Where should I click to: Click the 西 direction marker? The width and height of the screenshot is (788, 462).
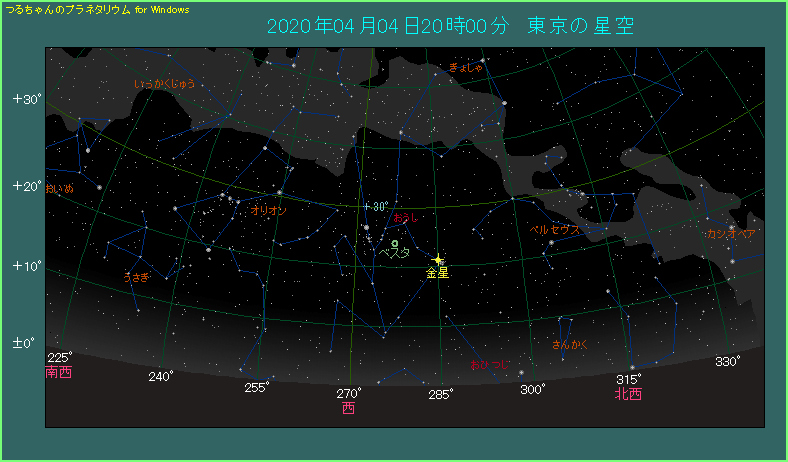348,408
